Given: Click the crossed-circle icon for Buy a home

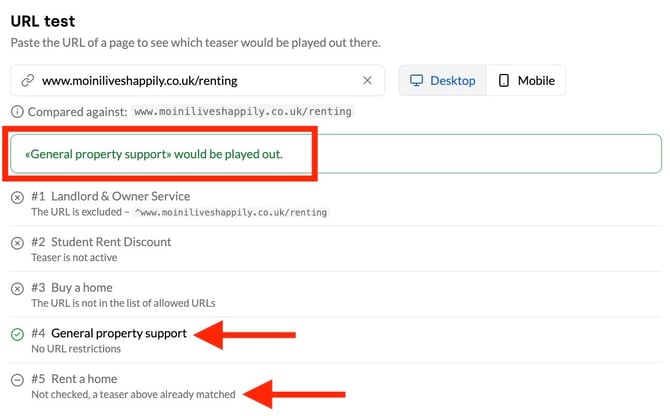Looking at the screenshot, I should coord(17,289).
